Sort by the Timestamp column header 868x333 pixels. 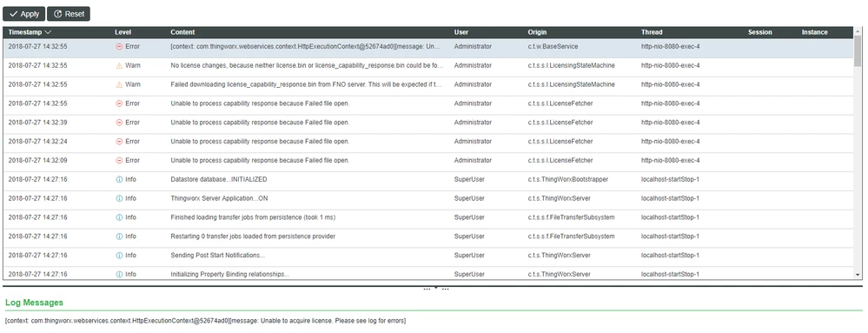30,32
